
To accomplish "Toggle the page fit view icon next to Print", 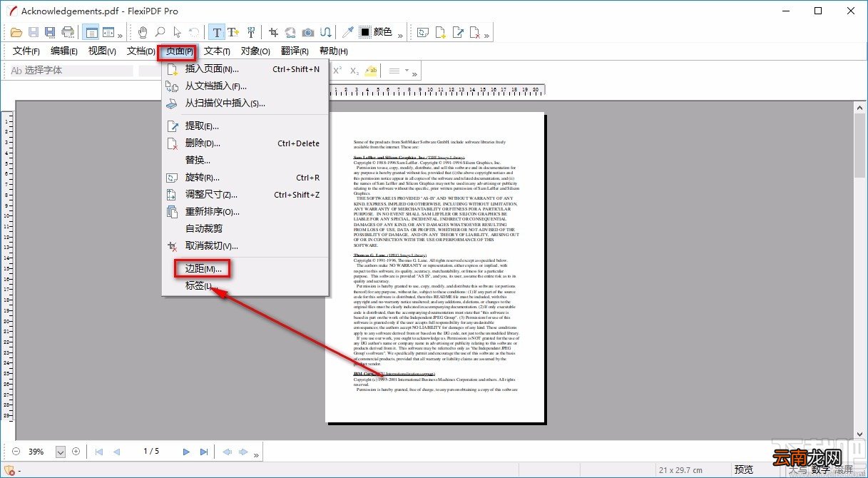I will tap(108, 32).
